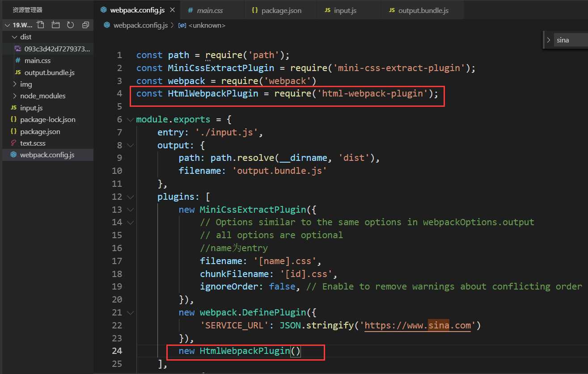Viewport: 588px width, 374px height.
Task: Fold the module.exports block at line 6
Action: pos(130,119)
